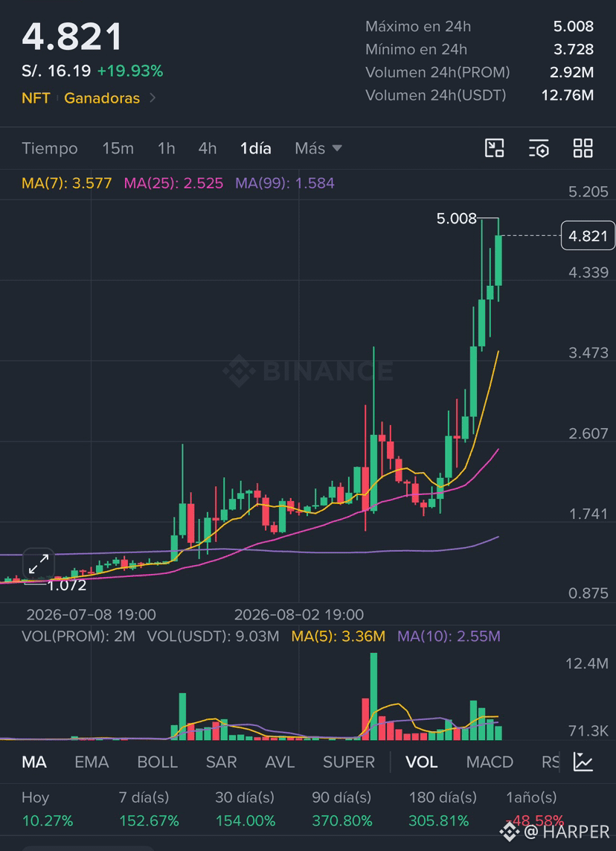Expand the Más timeframe dropdown
The width and height of the screenshot is (616, 851).
318,148
